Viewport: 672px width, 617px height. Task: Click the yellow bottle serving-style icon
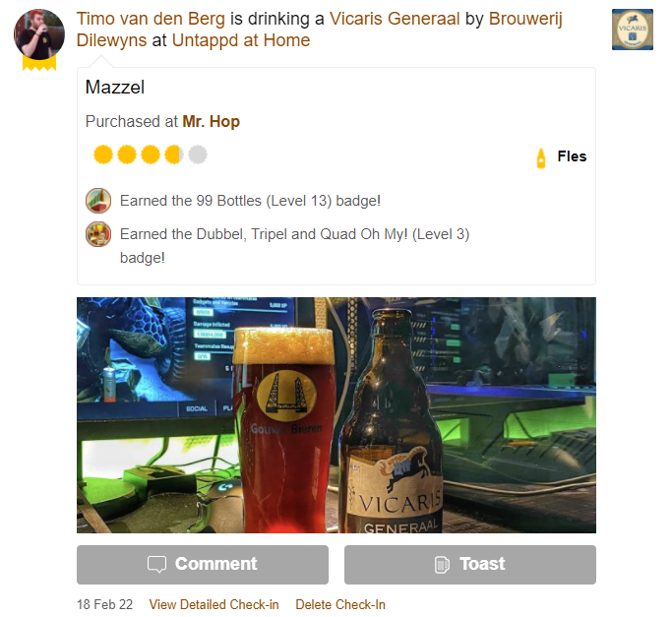(541, 157)
